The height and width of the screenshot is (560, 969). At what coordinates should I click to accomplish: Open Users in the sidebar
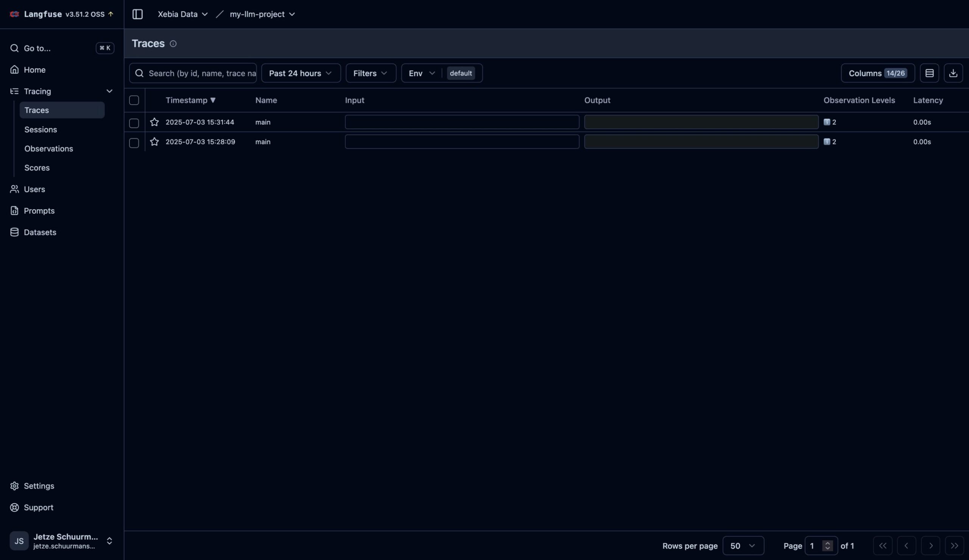(62, 189)
